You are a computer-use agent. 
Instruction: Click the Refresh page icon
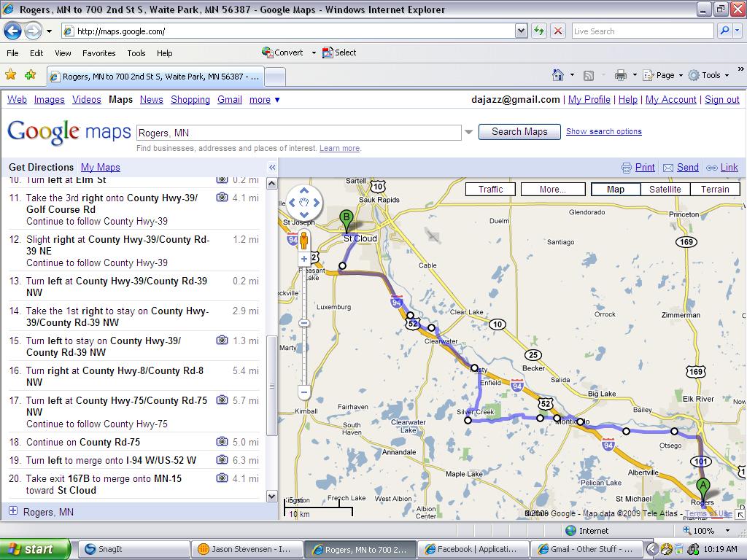tap(539, 31)
